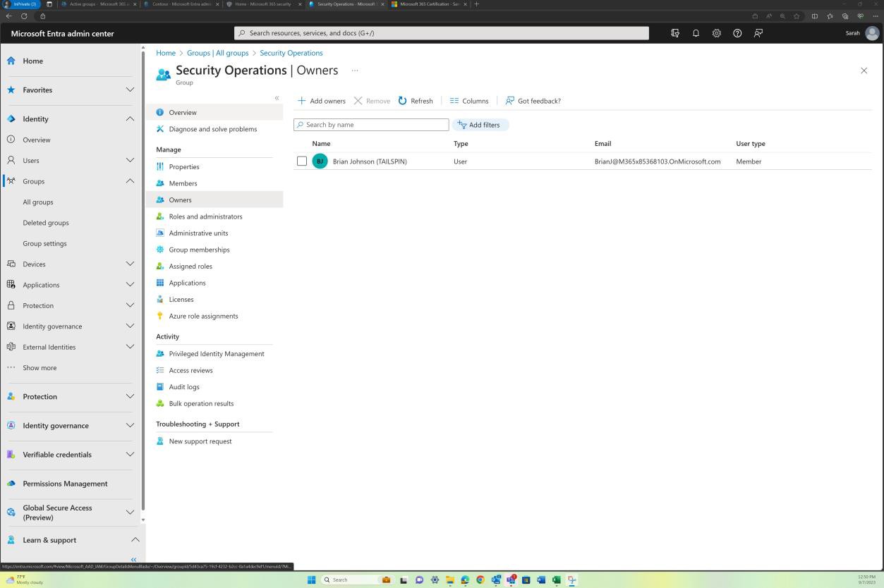Expand the Users section chevron
The height and width of the screenshot is (588, 884).
tap(130, 160)
